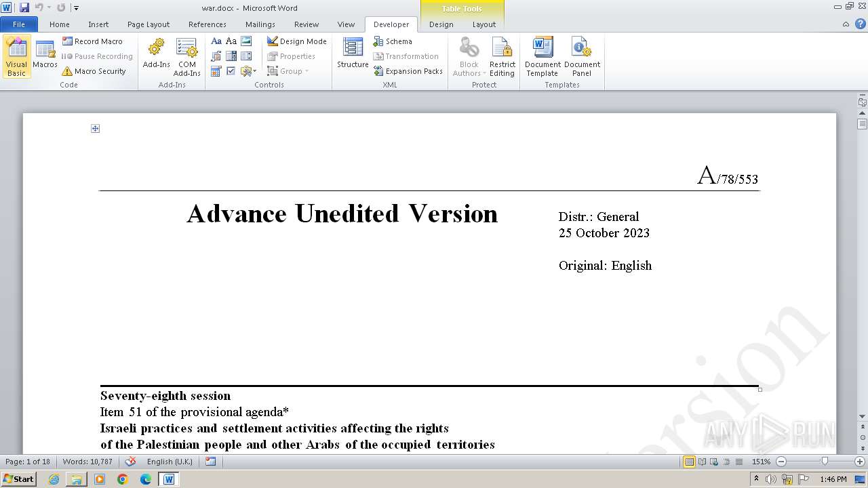Toggle Design Mode
Viewport: 868px width, 488px height.
[x=296, y=41]
